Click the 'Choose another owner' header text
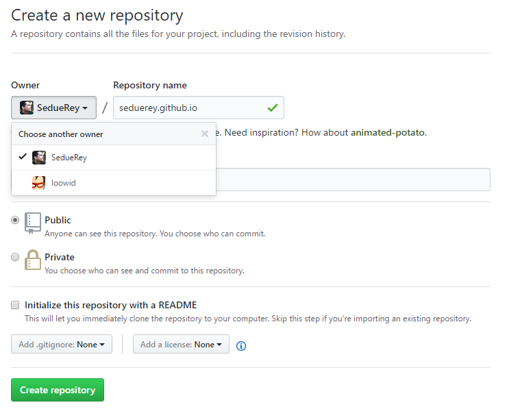The image size is (507, 420). point(60,134)
